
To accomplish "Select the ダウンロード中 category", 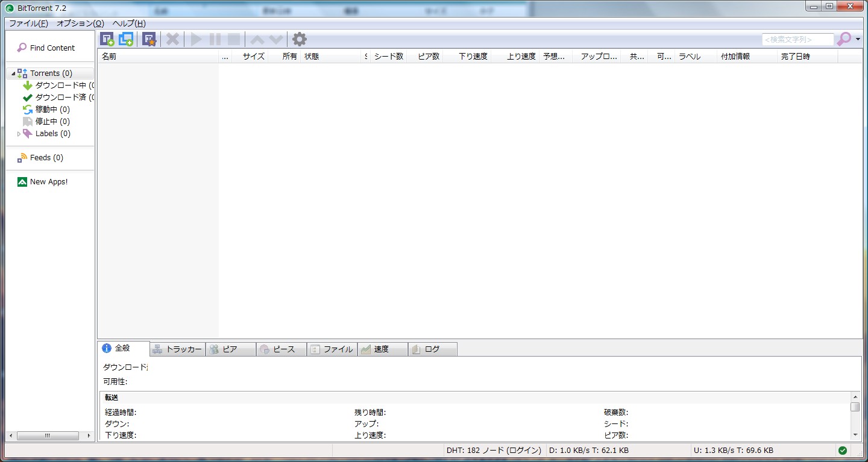I will click(x=58, y=86).
